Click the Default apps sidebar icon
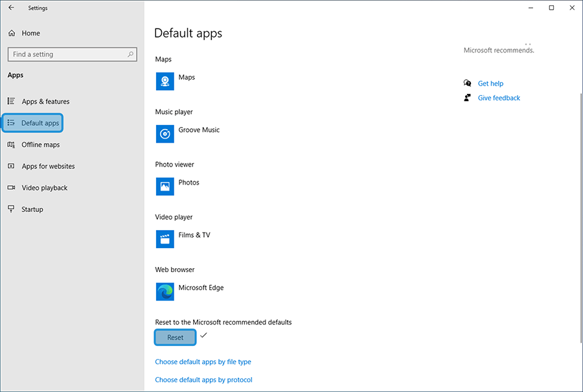The width and height of the screenshot is (583, 392). pyautogui.click(x=11, y=122)
